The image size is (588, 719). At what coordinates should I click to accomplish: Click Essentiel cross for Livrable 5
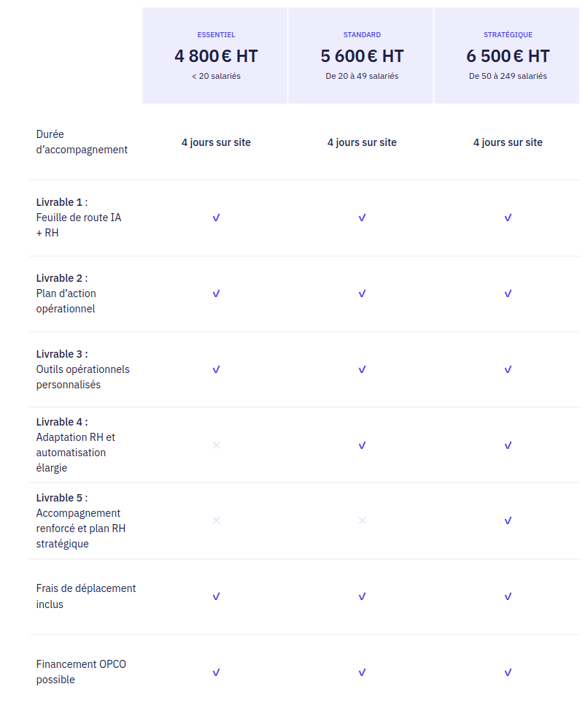click(x=216, y=520)
